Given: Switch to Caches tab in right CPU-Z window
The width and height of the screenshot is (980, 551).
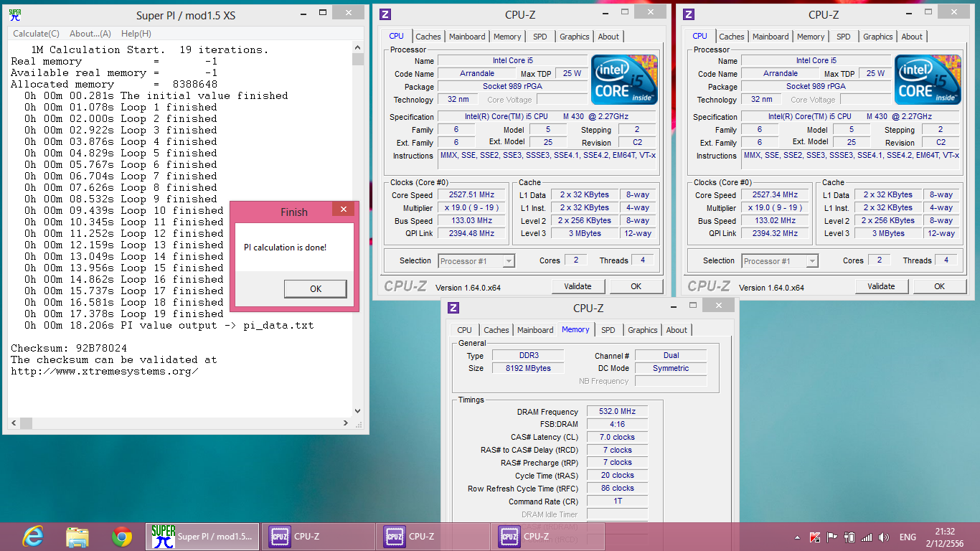Looking at the screenshot, I should [732, 37].
